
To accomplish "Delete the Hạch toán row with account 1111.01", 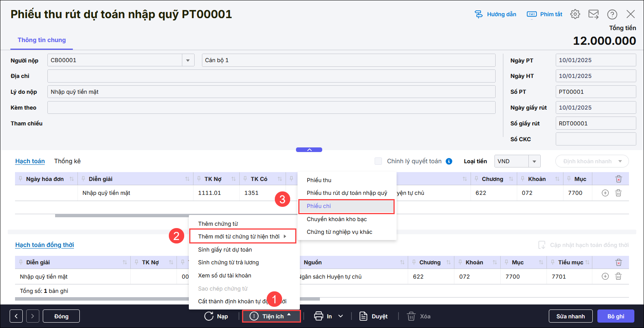I will pyautogui.click(x=619, y=193).
